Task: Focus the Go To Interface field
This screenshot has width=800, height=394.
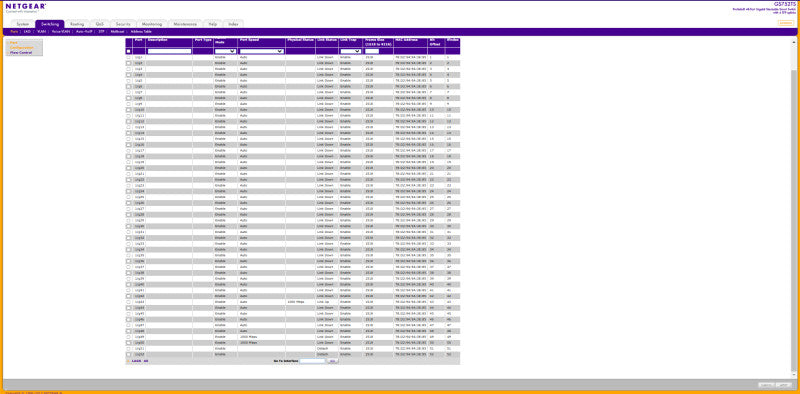Action: coord(312,361)
